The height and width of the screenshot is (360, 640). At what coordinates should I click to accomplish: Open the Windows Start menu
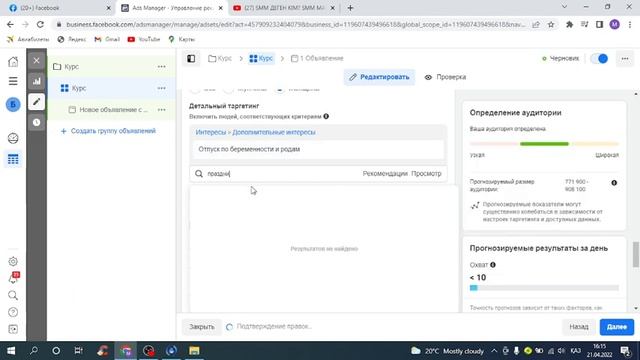coord(11,351)
